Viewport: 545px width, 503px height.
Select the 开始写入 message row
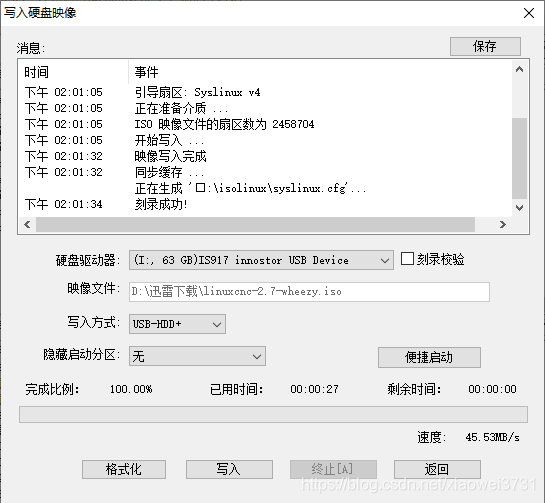click(266, 140)
